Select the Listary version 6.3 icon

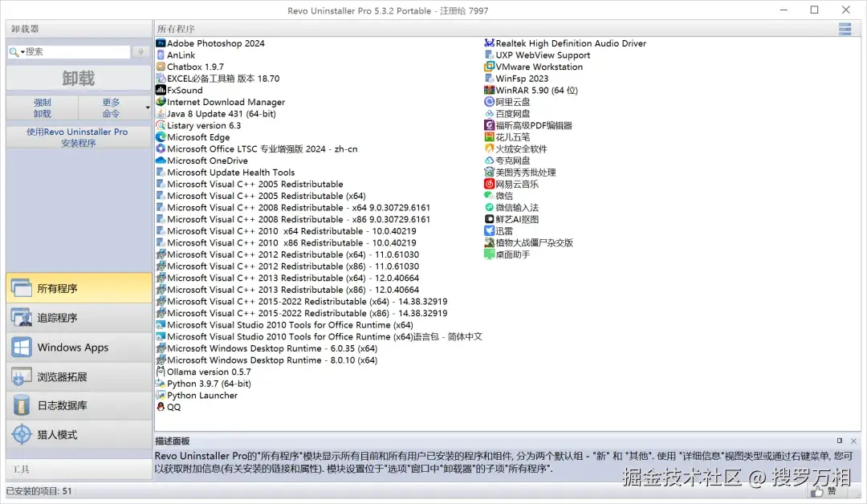pyautogui.click(x=161, y=125)
